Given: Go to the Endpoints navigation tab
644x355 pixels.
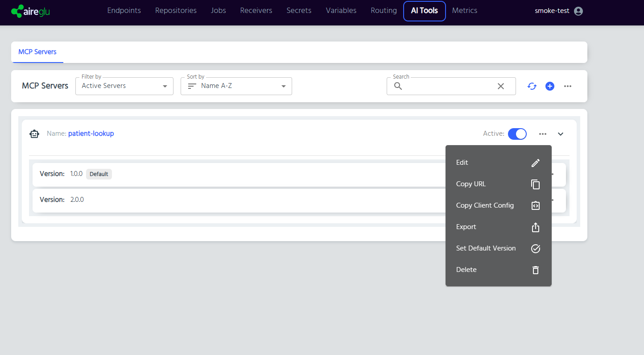Looking at the screenshot, I should [x=124, y=11].
